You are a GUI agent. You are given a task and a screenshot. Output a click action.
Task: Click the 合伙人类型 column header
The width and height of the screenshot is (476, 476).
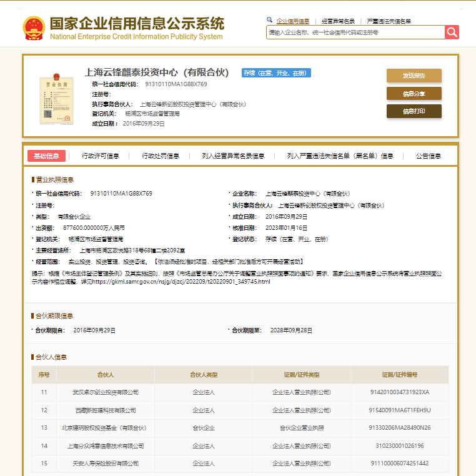tap(204, 375)
